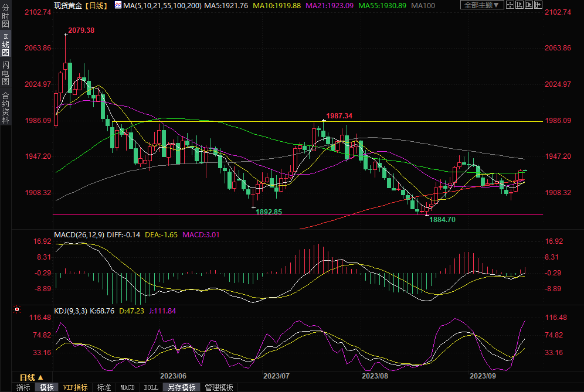Open the 全部主题 theme dropdown
The width and height of the screenshot is (584, 392).
tap(482, 5)
